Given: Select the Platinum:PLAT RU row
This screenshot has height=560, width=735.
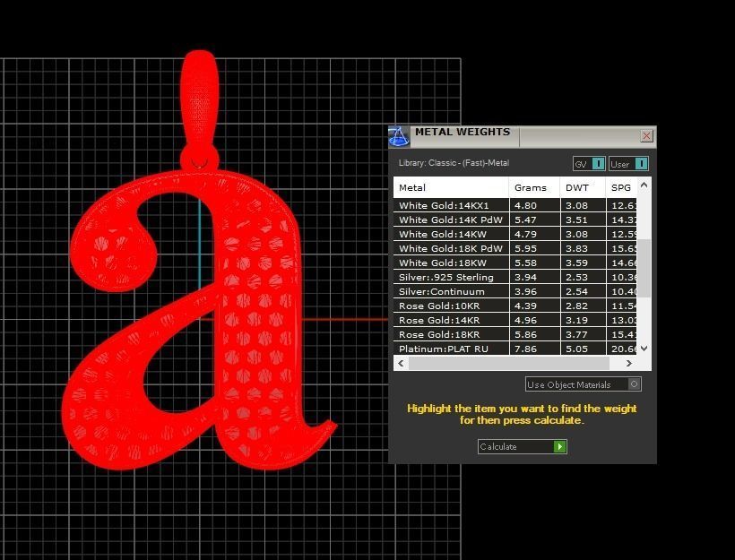Looking at the screenshot, I should [515, 349].
